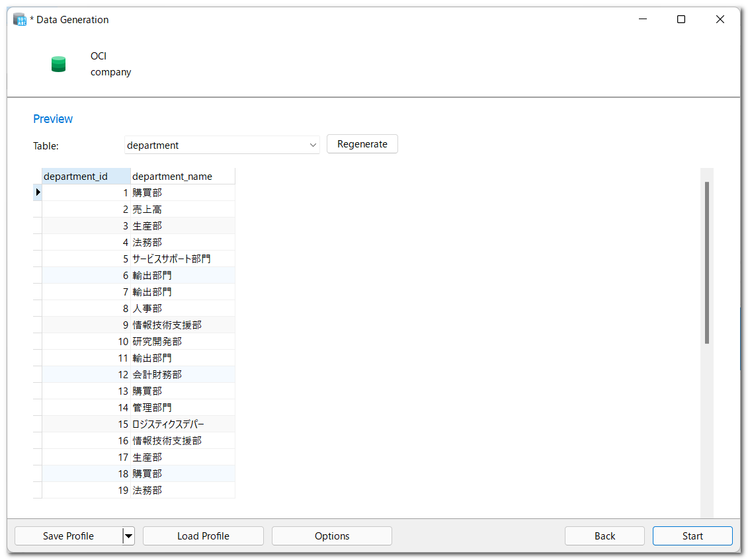Click department_id cell with value 19
The width and height of the screenshot is (748, 560).
click(86, 491)
